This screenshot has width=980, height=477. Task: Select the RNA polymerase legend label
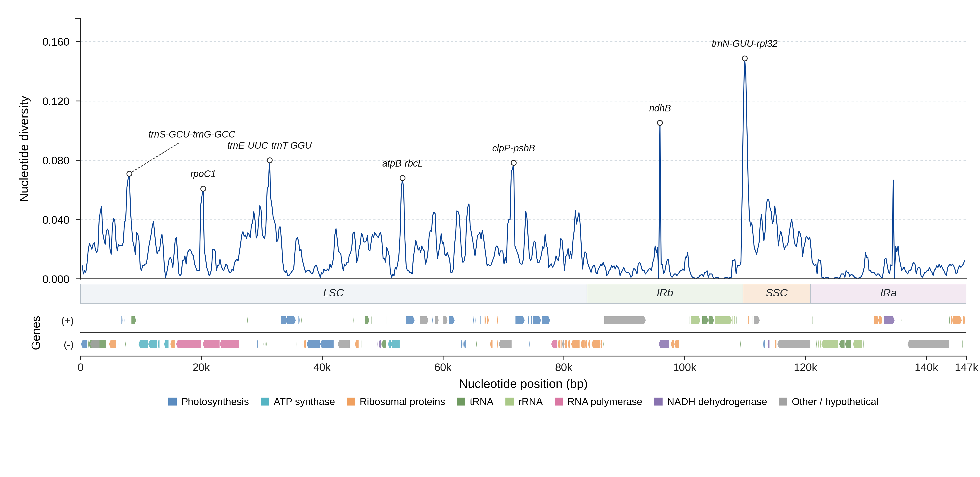pyautogui.click(x=605, y=402)
